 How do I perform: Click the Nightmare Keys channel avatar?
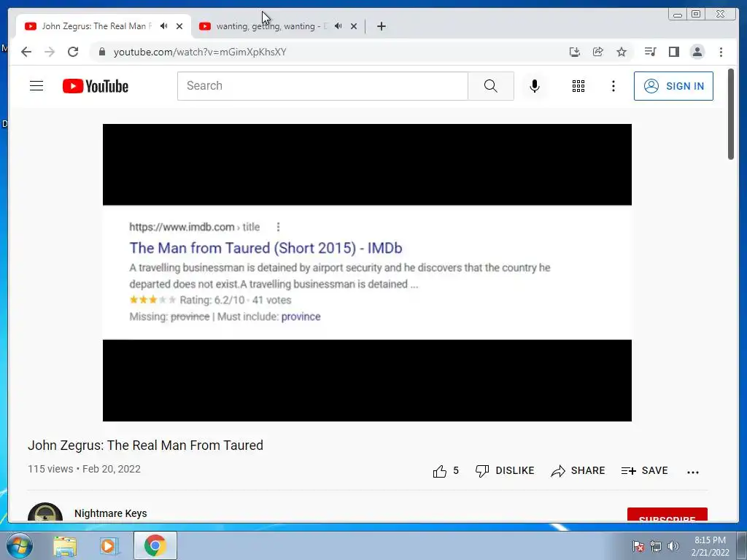pos(45,513)
